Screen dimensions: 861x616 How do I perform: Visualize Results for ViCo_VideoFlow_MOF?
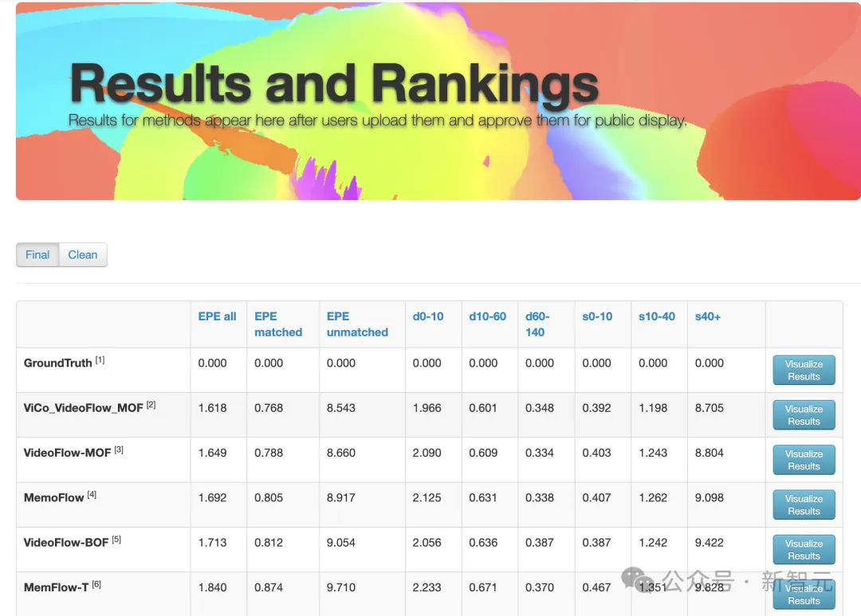(x=804, y=415)
